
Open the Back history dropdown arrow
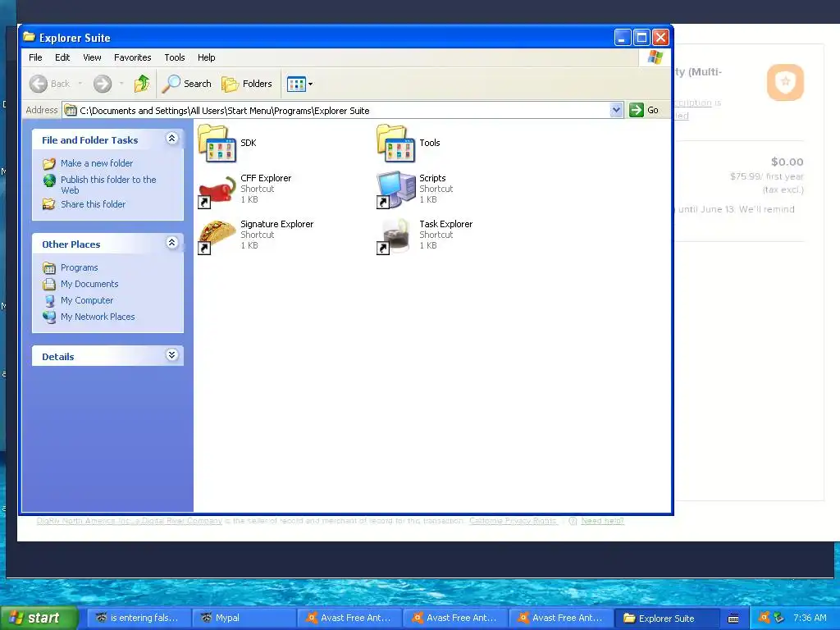tap(80, 84)
